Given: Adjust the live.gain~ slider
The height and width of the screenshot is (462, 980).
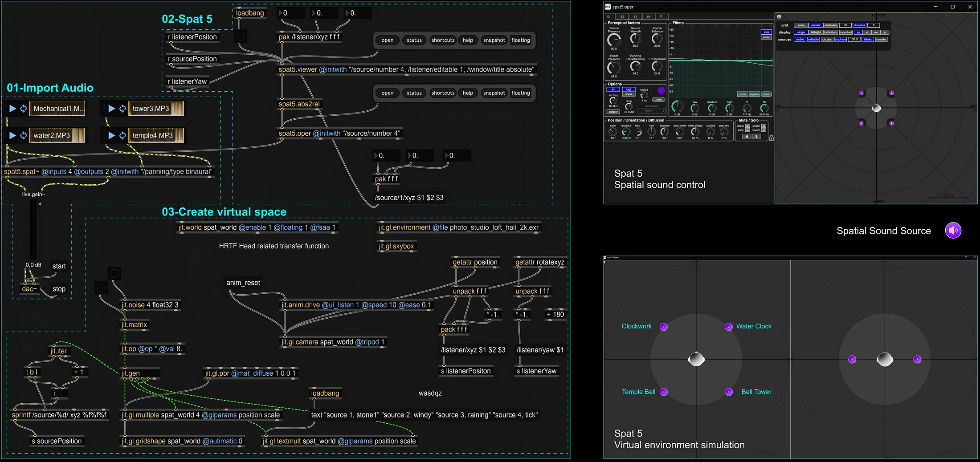Looking at the screenshot, I should point(33,229).
